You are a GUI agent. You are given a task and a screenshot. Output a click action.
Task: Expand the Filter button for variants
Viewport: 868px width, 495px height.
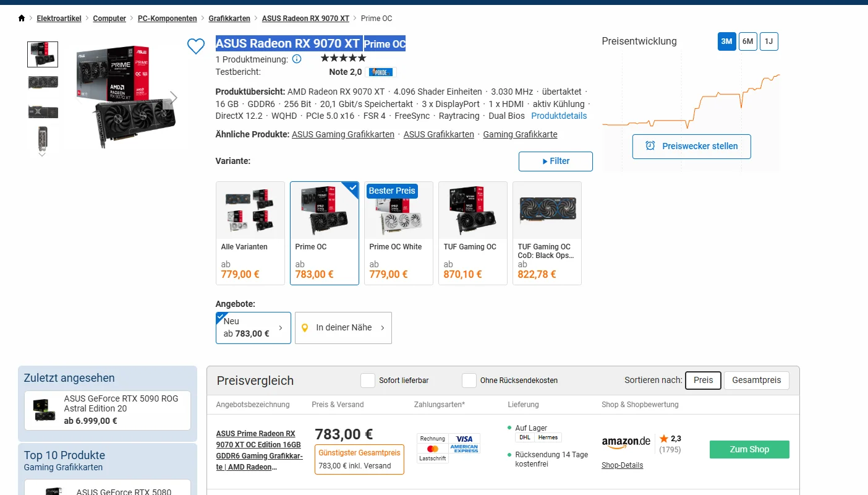[556, 161]
